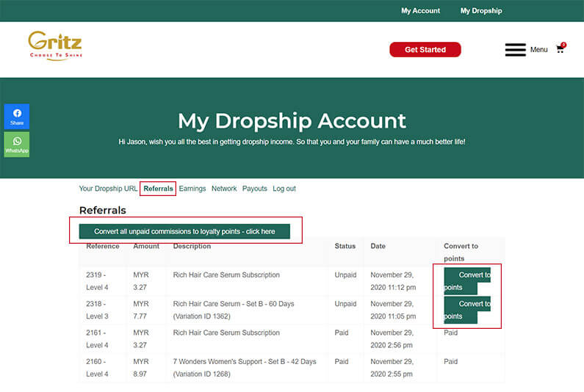Click the 'Hi Jason' welcome message
Image resolution: width=584 pixels, height=392 pixels.
tap(292, 142)
